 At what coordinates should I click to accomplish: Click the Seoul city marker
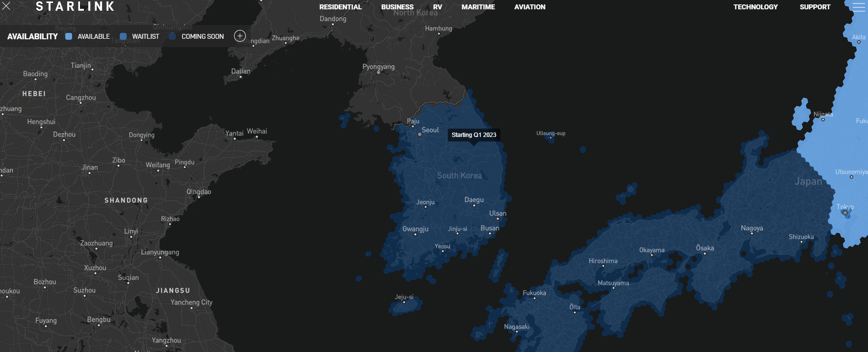420,134
